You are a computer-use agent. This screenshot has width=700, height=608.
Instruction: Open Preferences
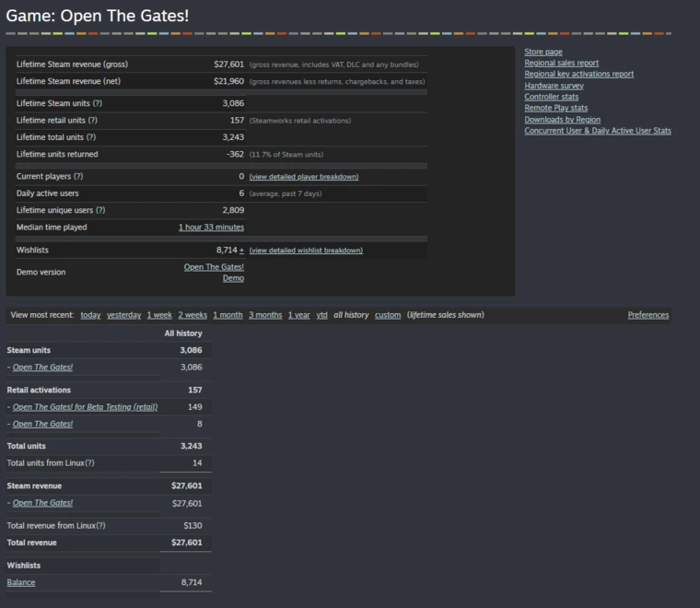(x=648, y=315)
